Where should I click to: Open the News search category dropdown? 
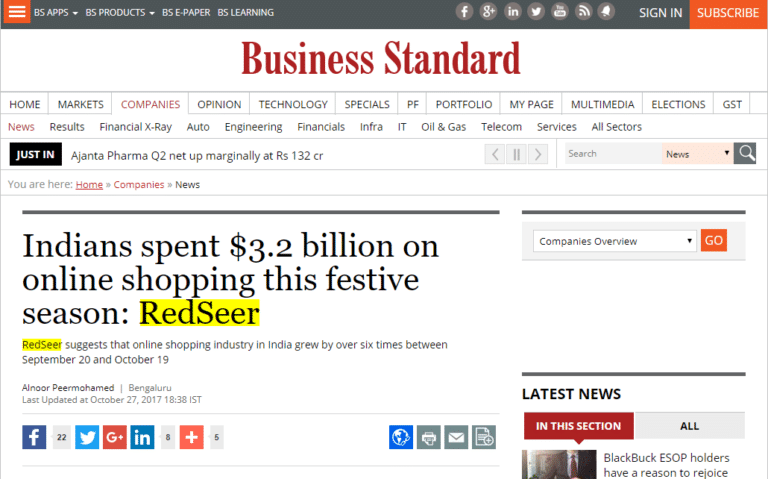tap(697, 154)
